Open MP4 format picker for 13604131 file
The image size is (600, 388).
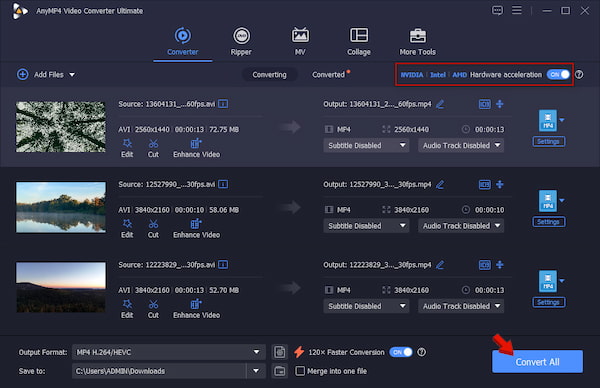point(551,121)
